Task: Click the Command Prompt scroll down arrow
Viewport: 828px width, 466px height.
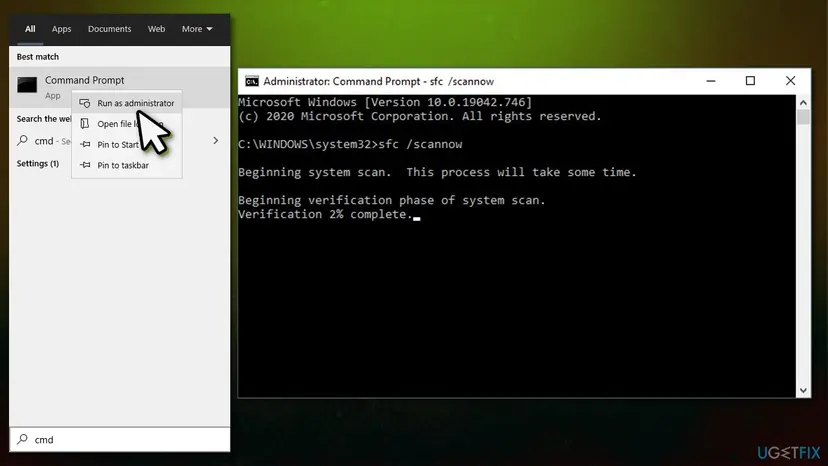Action: tap(803, 390)
